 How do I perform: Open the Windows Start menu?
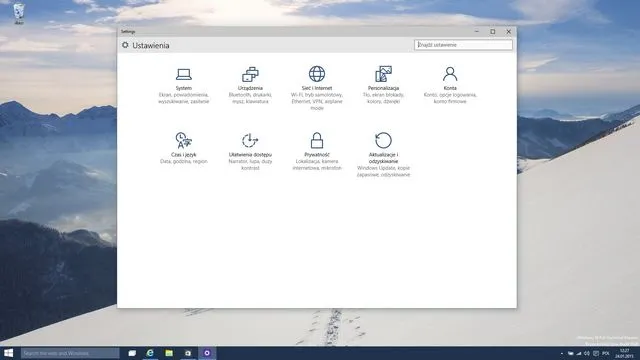coord(9,353)
